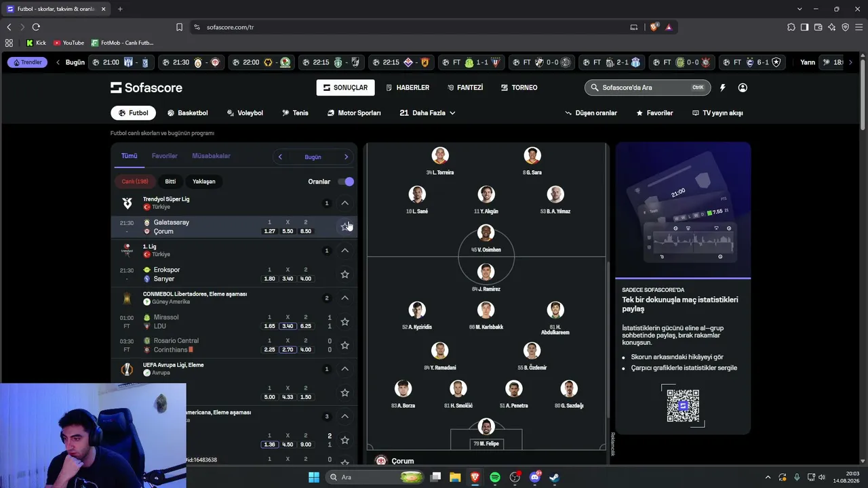Collapse the UEFA Avrupa Ligi section
The width and height of the screenshot is (868, 488).
tap(344, 369)
